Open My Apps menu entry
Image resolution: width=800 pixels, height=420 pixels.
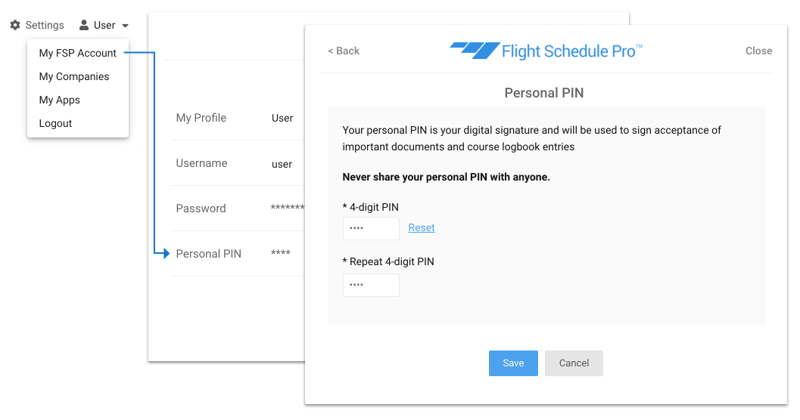60,100
